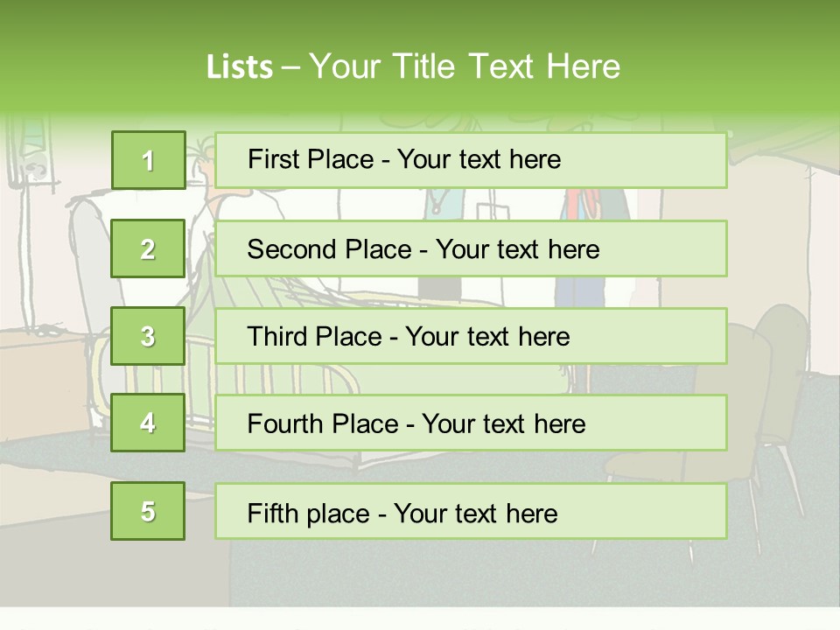
Task: Click the 'Second Place - Your text here' bar
Action: 471,248
